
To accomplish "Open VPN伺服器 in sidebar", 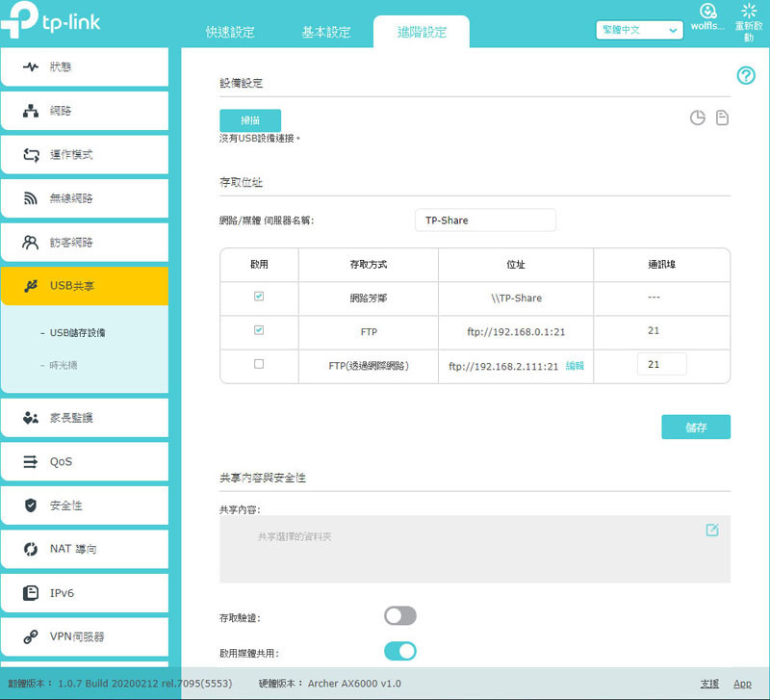I will click(85, 636).
